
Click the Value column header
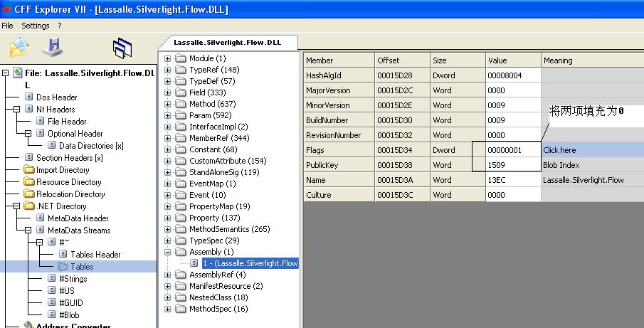pyautogui.click(x=513, y=60)
